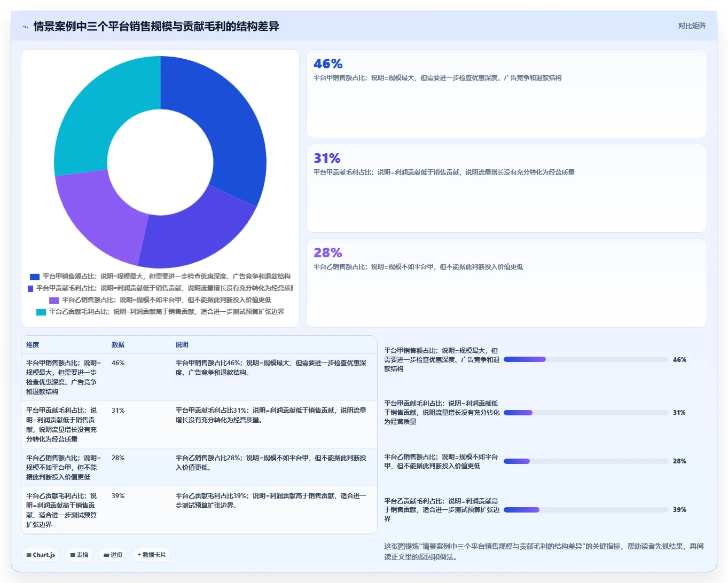Viewport: 728px width, 583px height.
Task: Click the blue icon before the title
Action: coord(25,27)
